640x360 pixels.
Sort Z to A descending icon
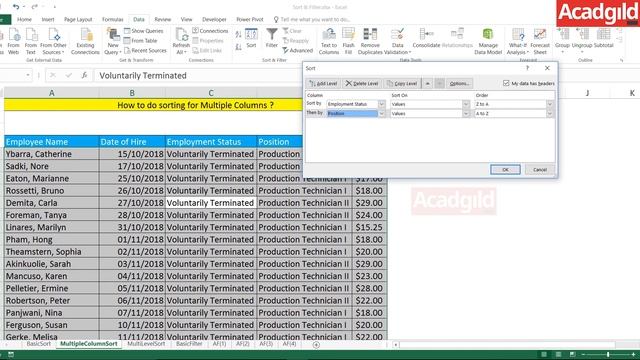point(238,47)
